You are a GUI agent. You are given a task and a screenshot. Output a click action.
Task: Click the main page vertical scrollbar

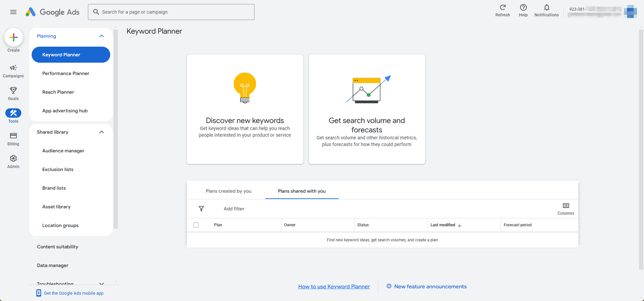pos(641,149)
